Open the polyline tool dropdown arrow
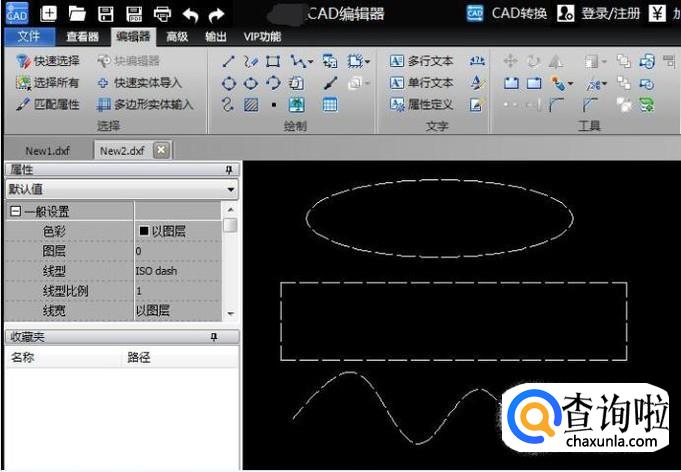 pyautogui.click(x=310, y=63)
